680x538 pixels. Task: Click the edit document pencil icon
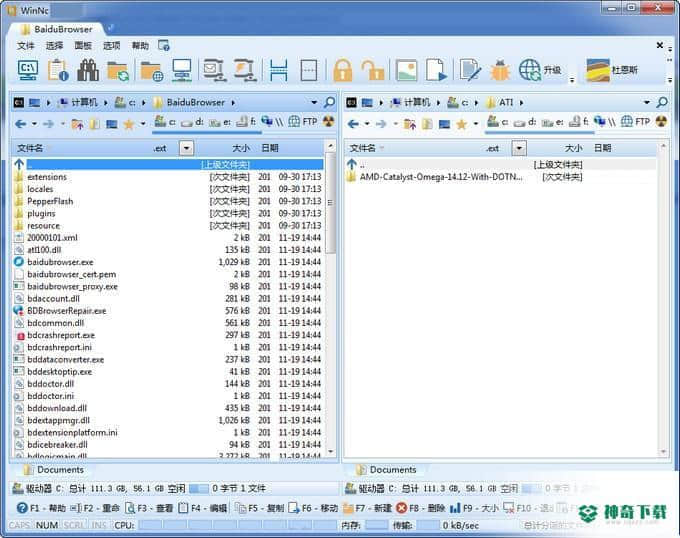(470, 70)
